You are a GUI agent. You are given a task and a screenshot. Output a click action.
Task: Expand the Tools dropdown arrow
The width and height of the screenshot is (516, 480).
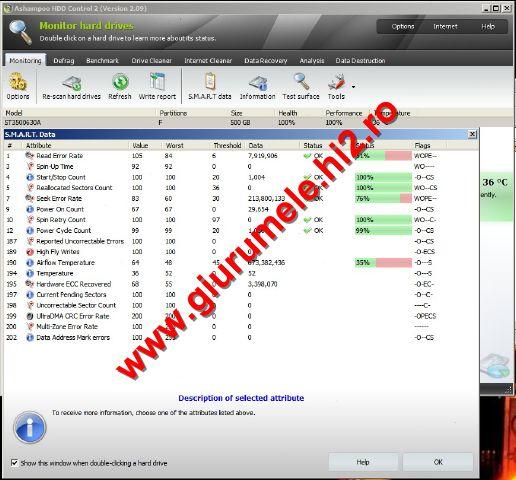pyautogui.click(x=353, y=87)
